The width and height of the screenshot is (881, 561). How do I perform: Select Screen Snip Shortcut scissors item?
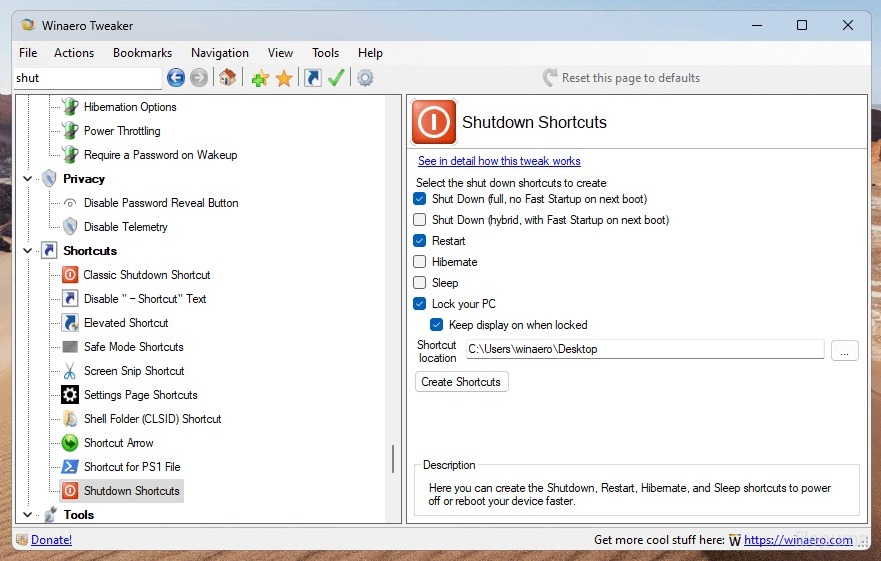(133, 371)
